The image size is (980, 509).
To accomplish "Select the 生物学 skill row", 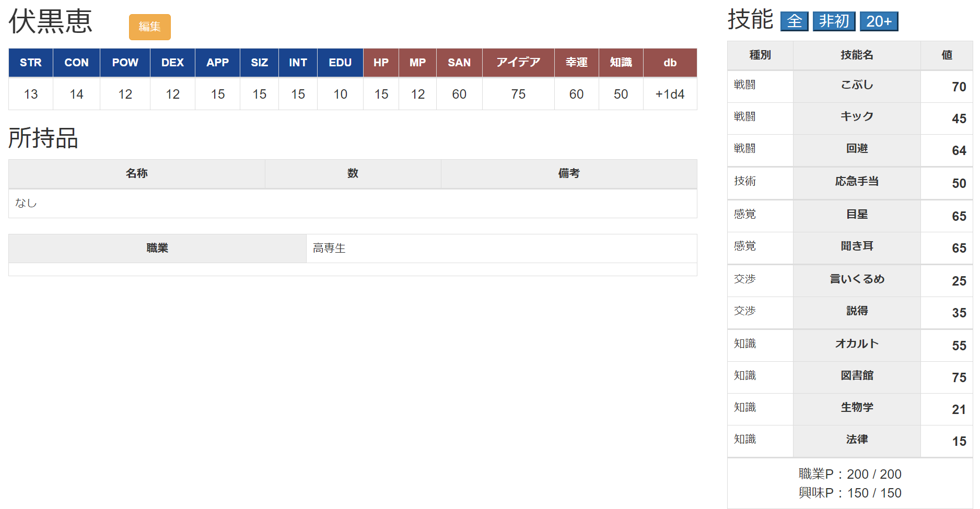I will click(x=850, y=409).
